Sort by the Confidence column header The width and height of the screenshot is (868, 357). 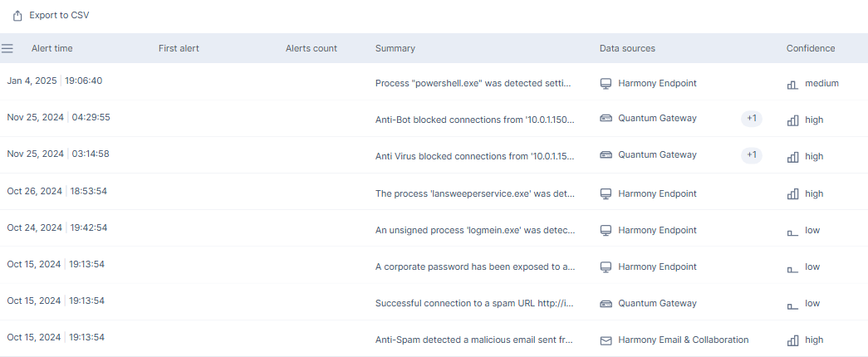811,49
